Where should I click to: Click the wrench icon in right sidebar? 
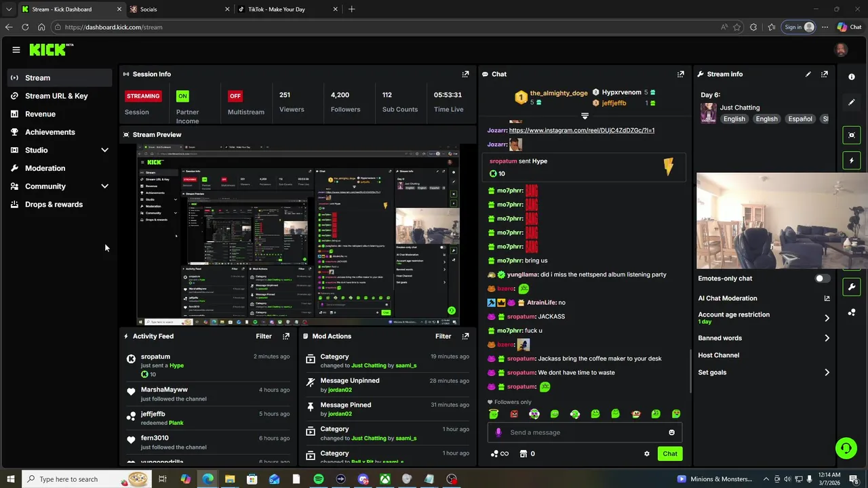point(852,287)
